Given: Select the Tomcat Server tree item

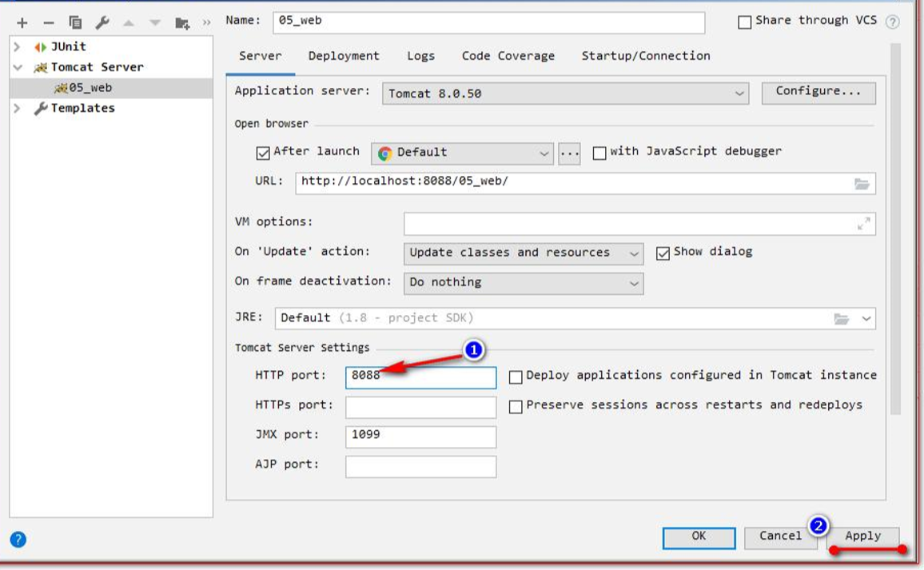Looking at the screenshot, I should (98, 67).
